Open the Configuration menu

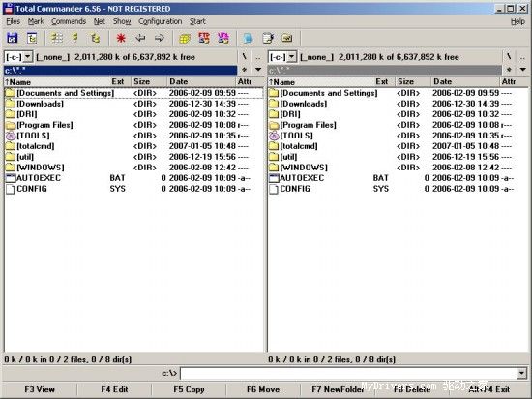160,21
